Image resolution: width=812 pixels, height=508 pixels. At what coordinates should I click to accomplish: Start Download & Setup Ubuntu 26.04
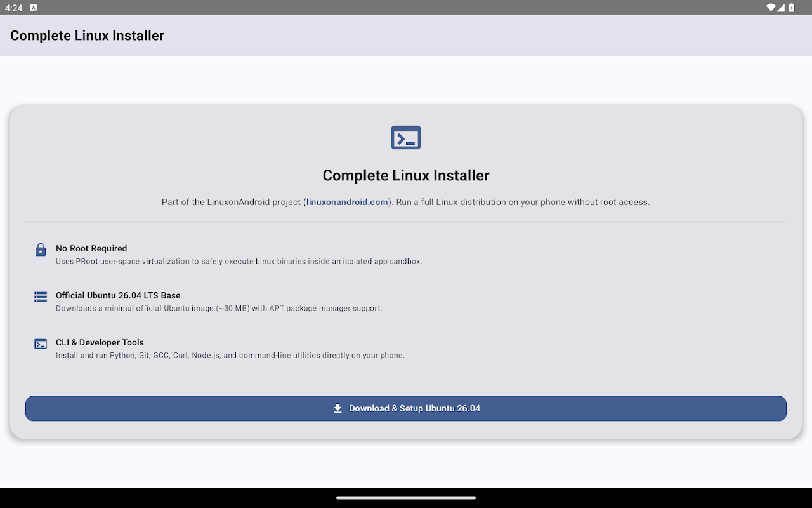pos(406,408)
